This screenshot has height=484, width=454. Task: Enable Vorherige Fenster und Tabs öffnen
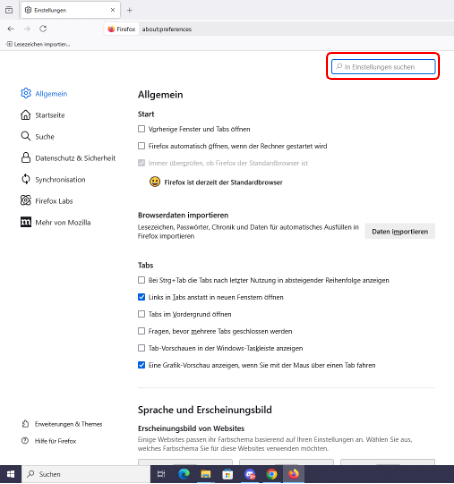[x=142, y=129]
